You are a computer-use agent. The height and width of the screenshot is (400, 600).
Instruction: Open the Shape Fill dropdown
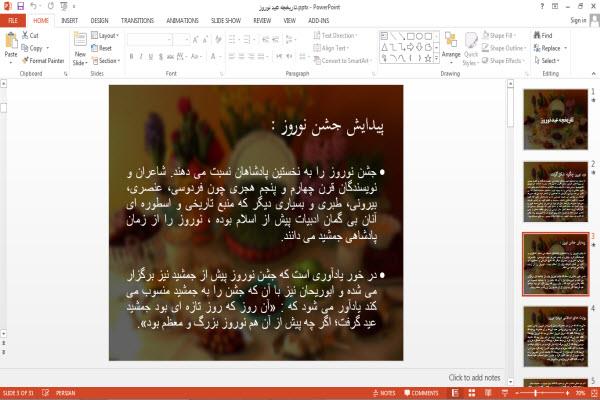click(x=499, y=35)
